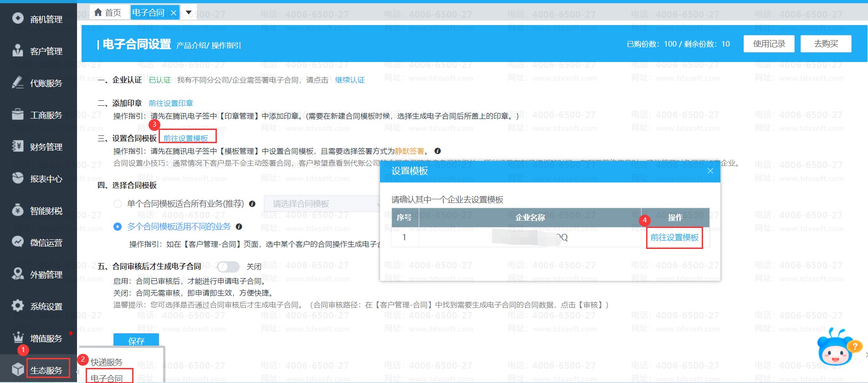Choose 快递服务 from the submenu

click(x=107, y=362)
